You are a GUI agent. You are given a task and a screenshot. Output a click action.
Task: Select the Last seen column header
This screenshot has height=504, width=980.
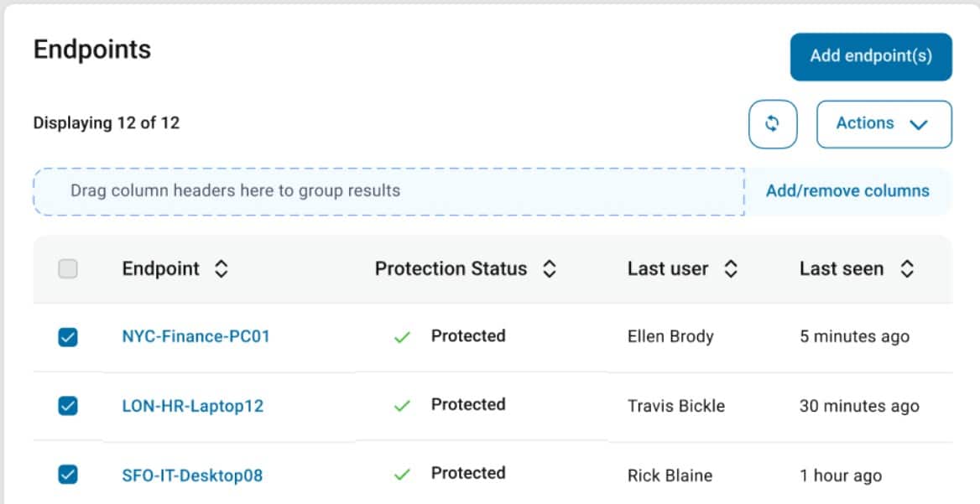tap(842, 268)
